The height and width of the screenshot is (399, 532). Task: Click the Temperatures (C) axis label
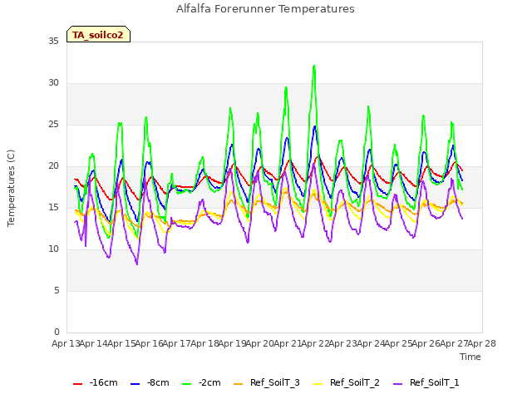coord(11,188)
